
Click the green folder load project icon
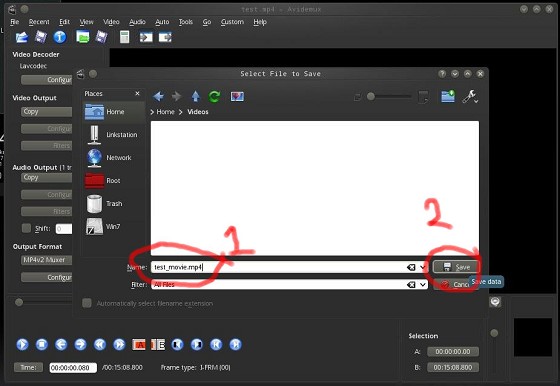point(82,37)
